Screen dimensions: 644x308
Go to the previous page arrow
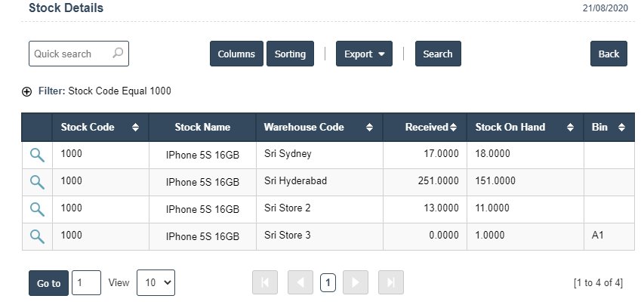click(300, 283)
